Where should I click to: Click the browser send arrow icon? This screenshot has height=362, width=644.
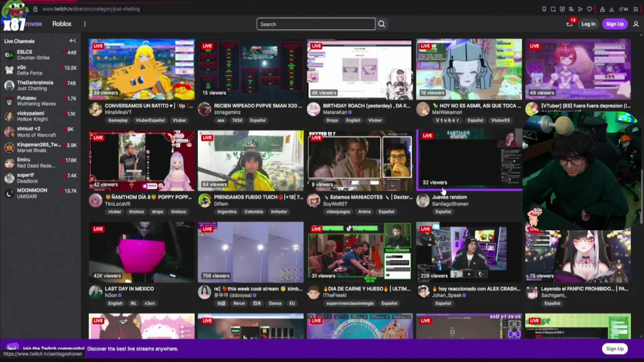point(580,9)
